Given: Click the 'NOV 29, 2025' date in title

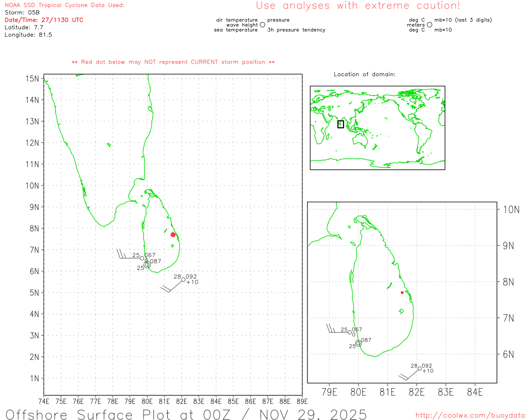Looking at the screenshot, I should point(313,415).
